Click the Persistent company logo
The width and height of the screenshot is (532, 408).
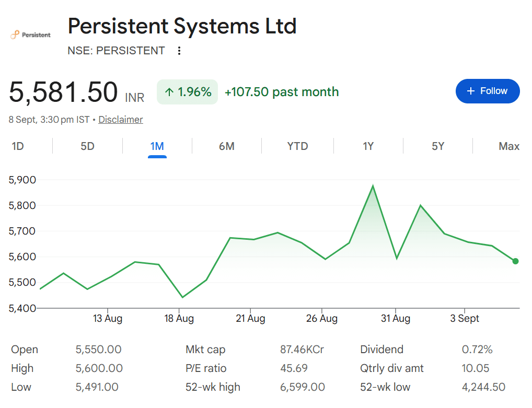[30, 34]
